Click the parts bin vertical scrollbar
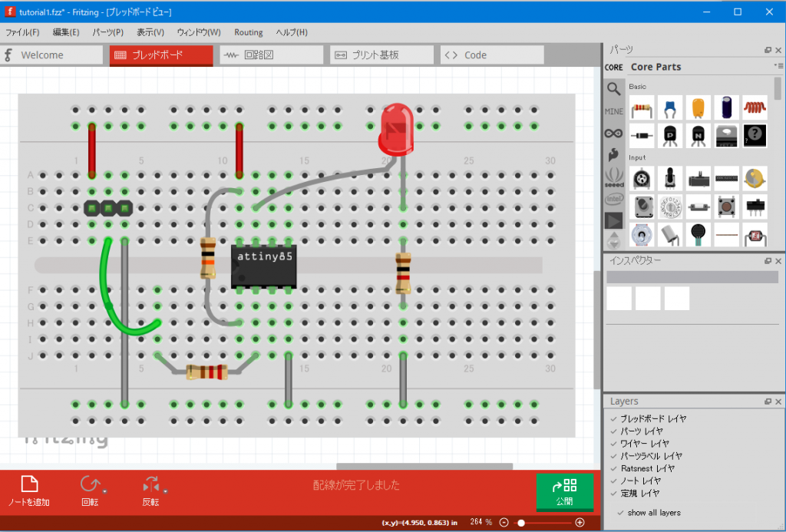The width and height of the screenshot is (786, 532). pyautogui.click(x=778, y=89)
